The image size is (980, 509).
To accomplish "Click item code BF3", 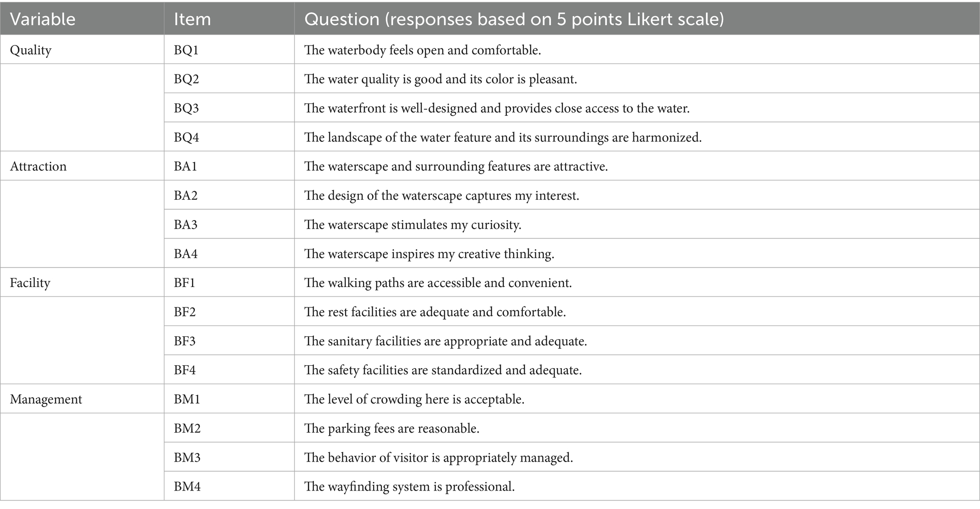I will (x=184, y=341).
